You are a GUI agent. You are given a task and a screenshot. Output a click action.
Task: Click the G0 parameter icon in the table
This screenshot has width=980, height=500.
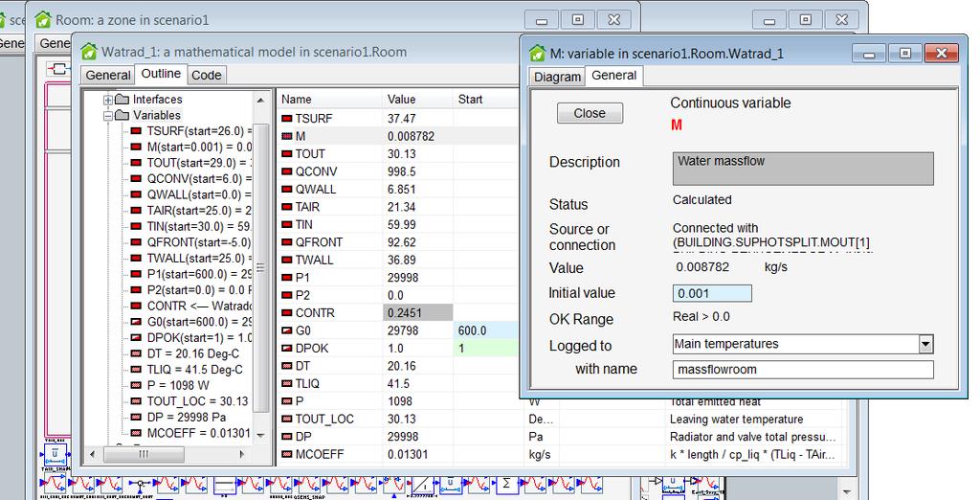click(287, 330)
